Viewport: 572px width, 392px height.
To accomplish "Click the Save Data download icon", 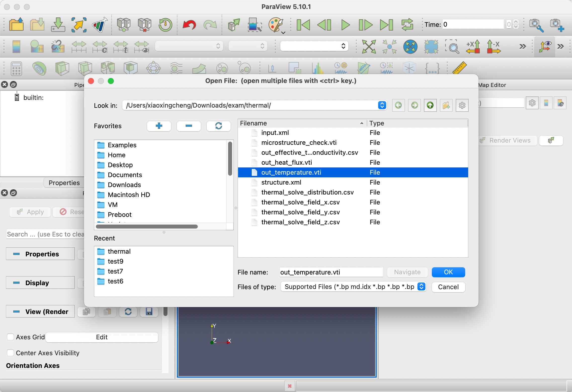I will [58, 25].
